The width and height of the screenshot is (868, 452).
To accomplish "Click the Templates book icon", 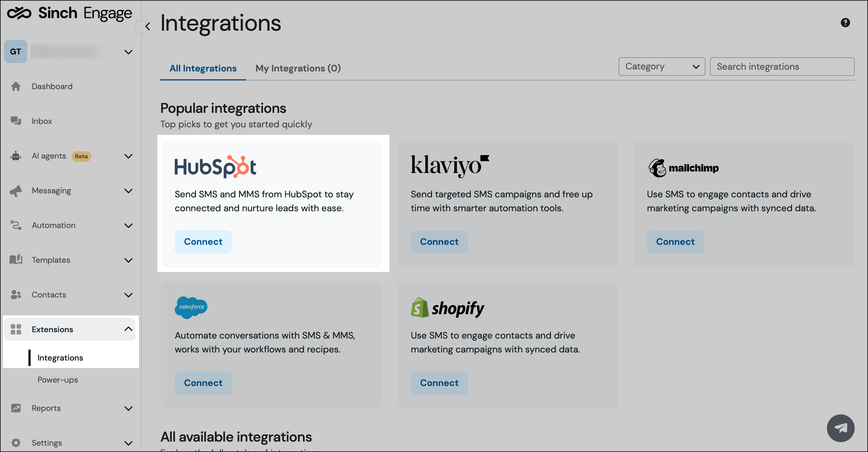I will point(16,260).
